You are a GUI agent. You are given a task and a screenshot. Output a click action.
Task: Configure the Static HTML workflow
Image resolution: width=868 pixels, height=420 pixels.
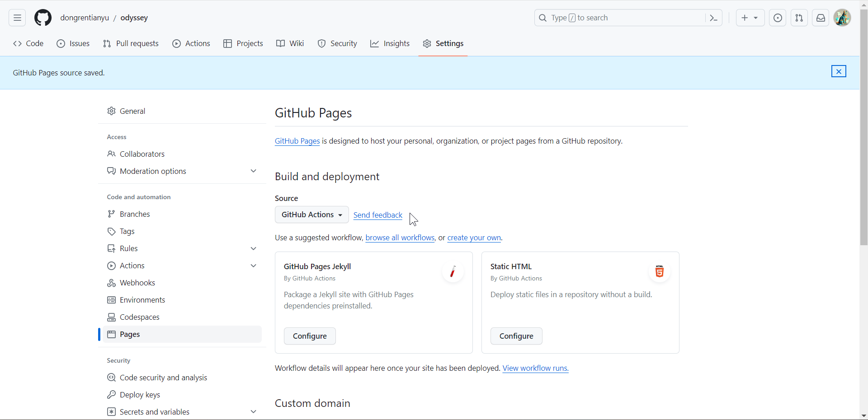click(x=516, y=336)
